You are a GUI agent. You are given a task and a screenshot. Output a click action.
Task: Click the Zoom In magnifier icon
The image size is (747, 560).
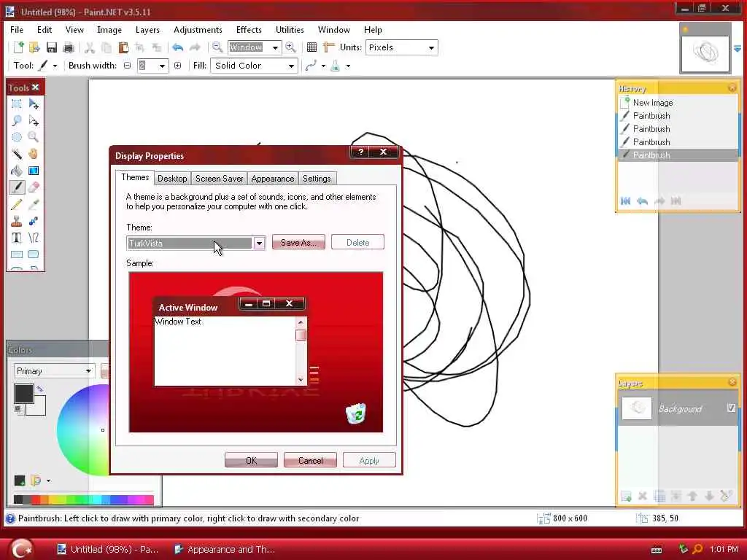tap(290, 47)
